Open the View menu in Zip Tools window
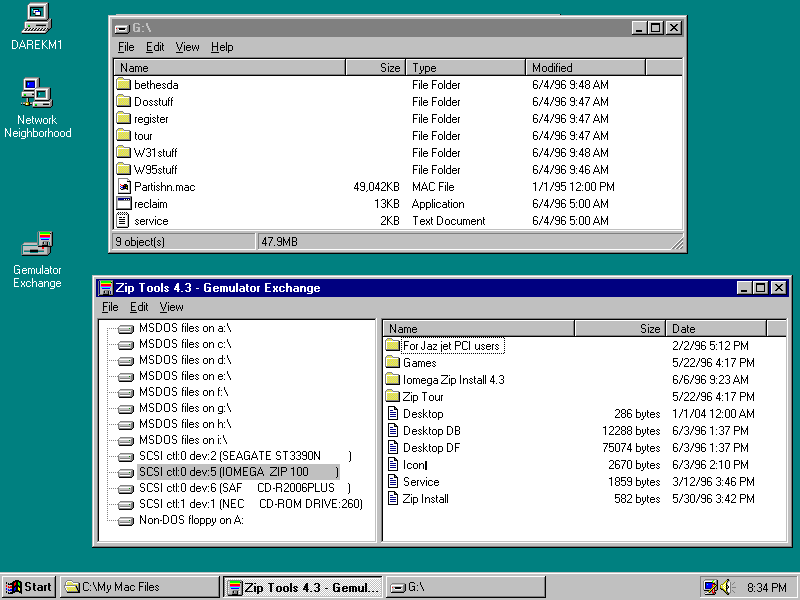Screen dimensions: 800x600 point(171,307)
